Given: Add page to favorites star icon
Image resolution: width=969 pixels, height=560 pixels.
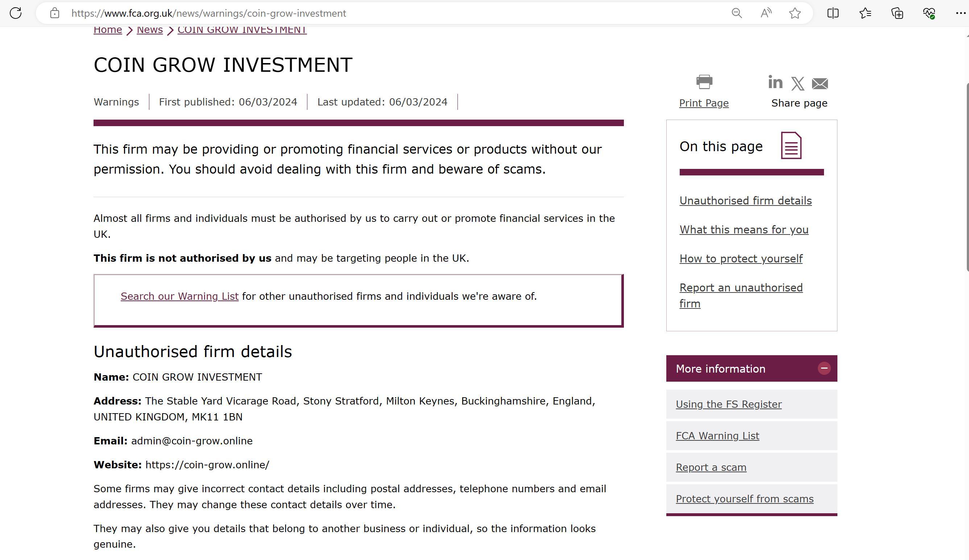Looking at the screenshot, I should [x=795, y=13].
